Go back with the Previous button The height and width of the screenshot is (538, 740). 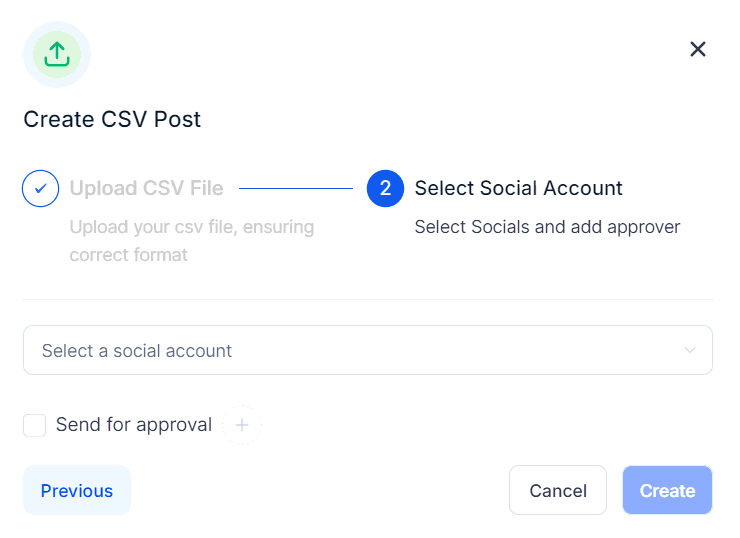click(x=77, y=490)
